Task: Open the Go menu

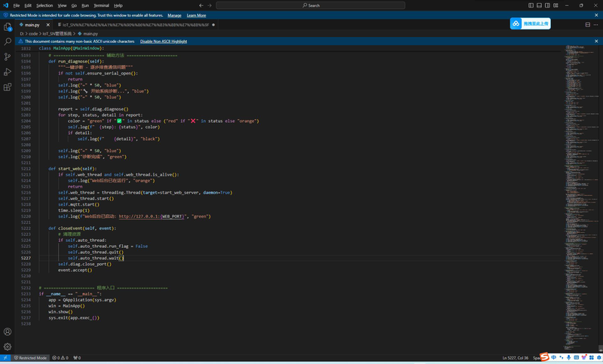Action: (74, 5)
